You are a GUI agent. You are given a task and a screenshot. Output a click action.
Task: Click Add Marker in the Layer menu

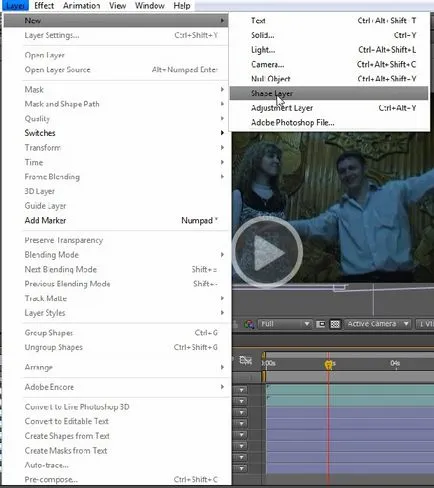(116, 220)
